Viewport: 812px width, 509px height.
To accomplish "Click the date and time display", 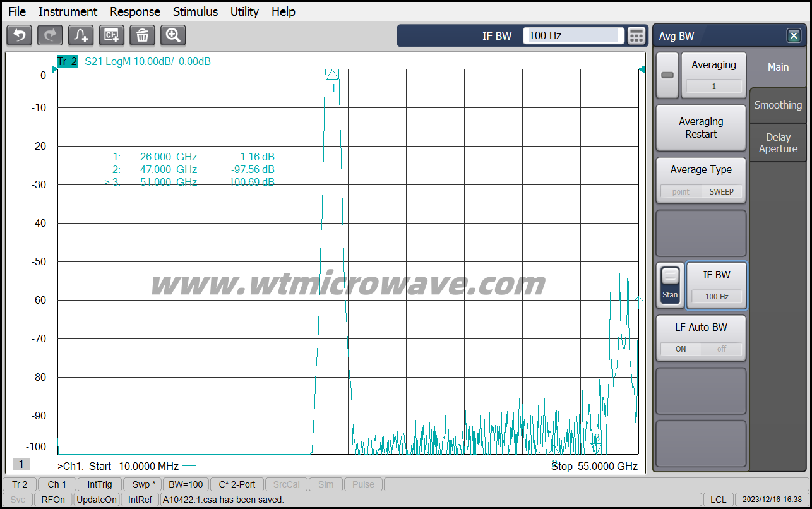I will click(x=772, y=500).
